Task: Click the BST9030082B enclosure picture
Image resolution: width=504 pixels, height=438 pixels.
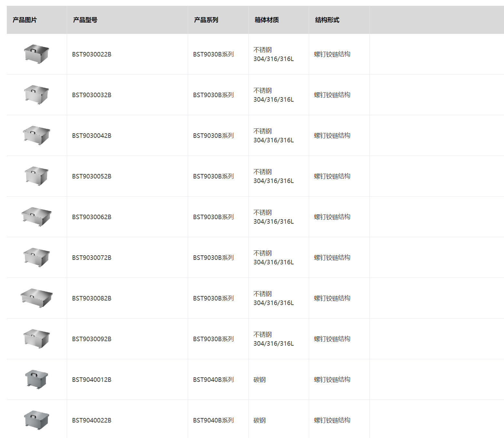Action: (x=36, y=298)
